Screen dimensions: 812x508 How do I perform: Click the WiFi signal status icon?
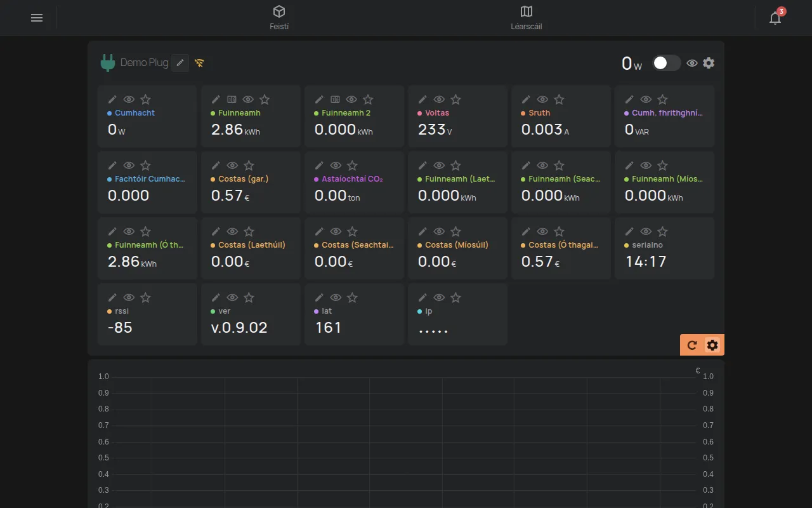point(199,63)
